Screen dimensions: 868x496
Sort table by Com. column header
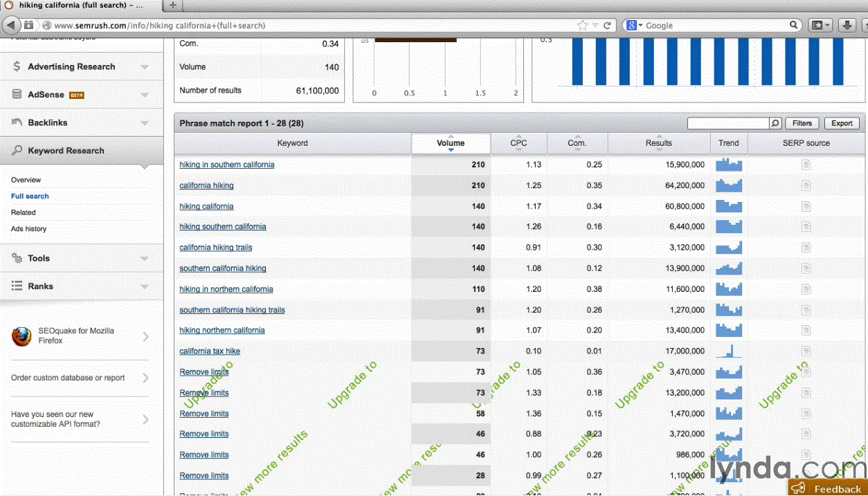577,143
